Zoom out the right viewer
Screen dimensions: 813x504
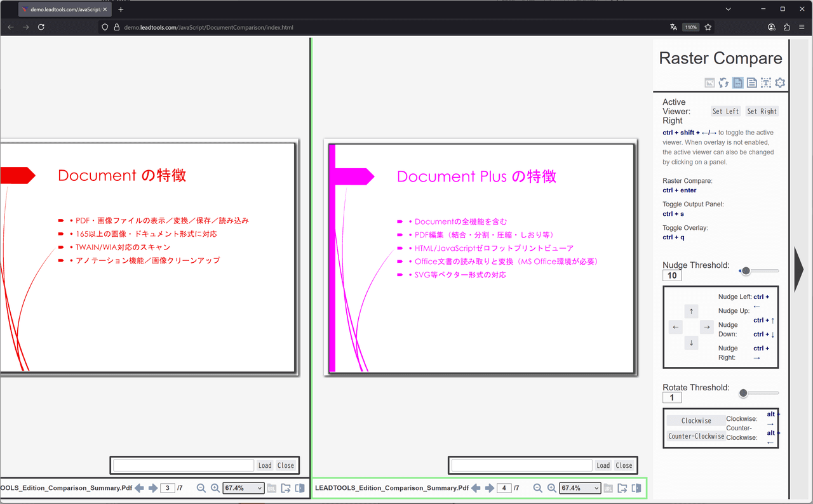[x=538, y=488]
